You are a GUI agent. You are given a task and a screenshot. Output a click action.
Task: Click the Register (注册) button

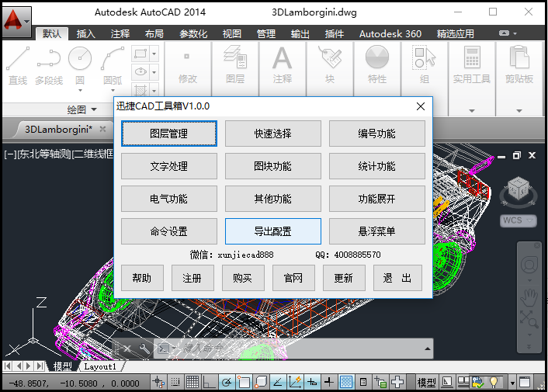pyautogui.click(x=192, y=278)
